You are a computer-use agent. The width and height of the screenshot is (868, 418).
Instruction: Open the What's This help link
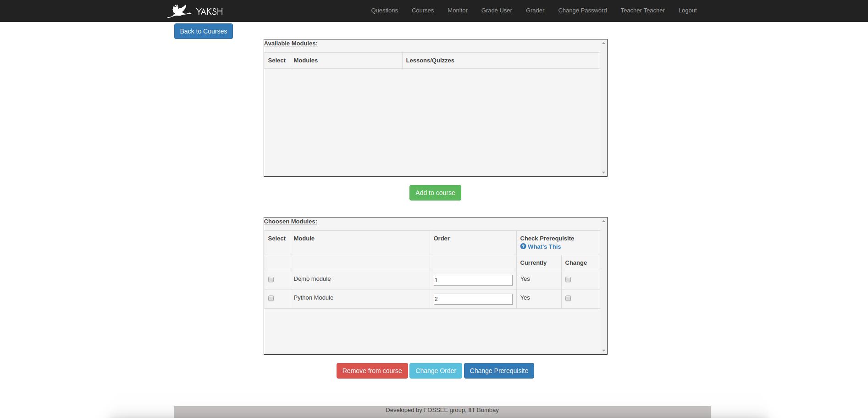pyautogui.click(x=544, y=247)
